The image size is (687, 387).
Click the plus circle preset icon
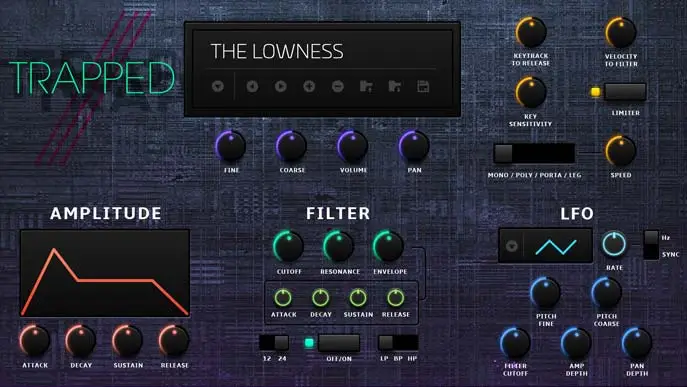pyautogui.click(x=309, y=86)
